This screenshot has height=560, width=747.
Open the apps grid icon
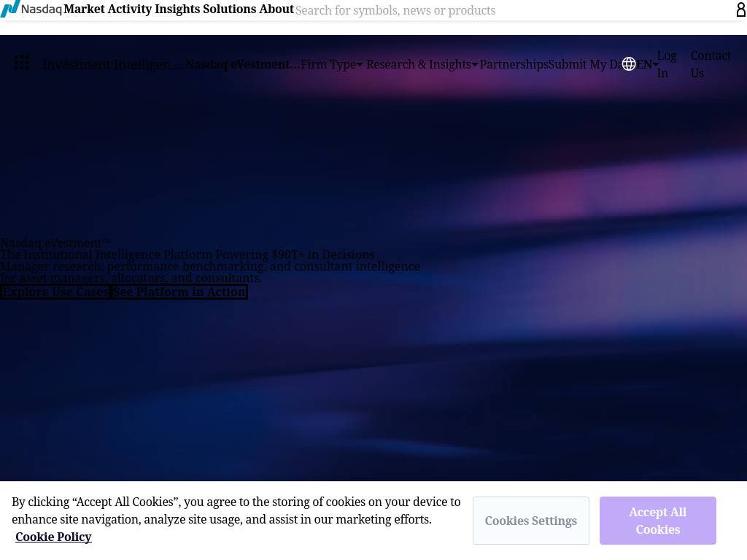21,63
